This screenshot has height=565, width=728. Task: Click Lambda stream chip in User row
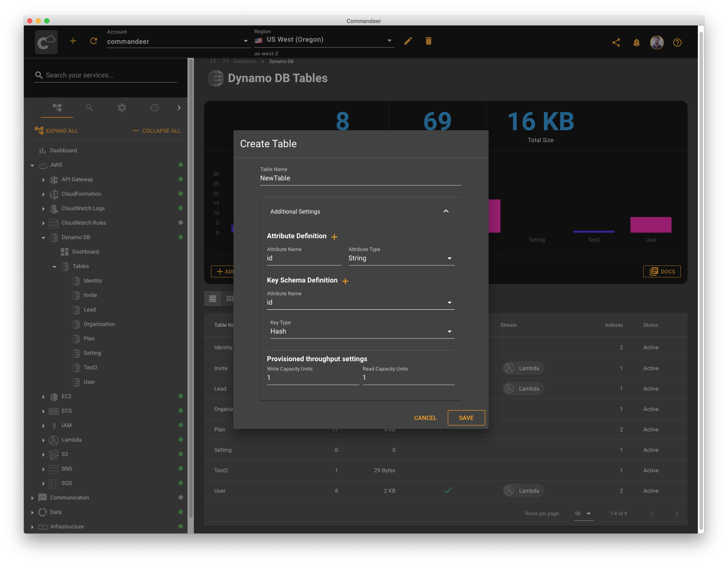pos(523,491)
